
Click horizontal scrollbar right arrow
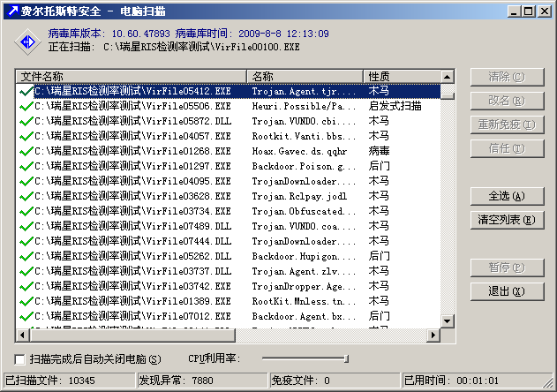tap(433, 335)
